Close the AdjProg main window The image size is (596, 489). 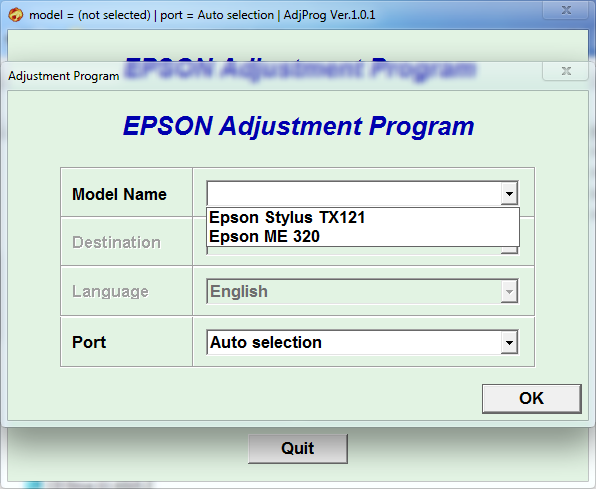click(x=566, y=10)
